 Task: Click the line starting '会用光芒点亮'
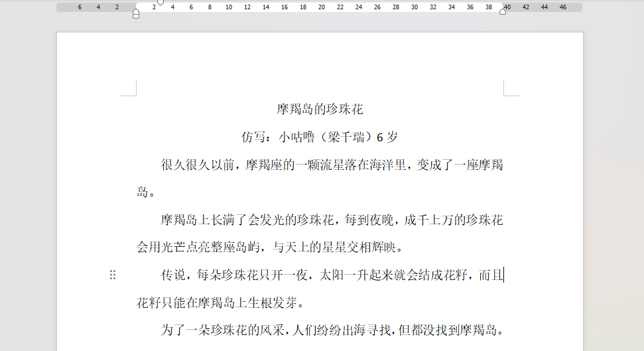[x=270, y=247]
